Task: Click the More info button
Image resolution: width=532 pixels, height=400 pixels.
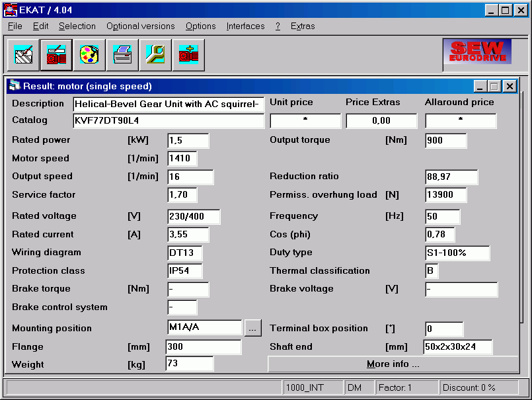Action: pyautogui.click(x=393, y=364)
